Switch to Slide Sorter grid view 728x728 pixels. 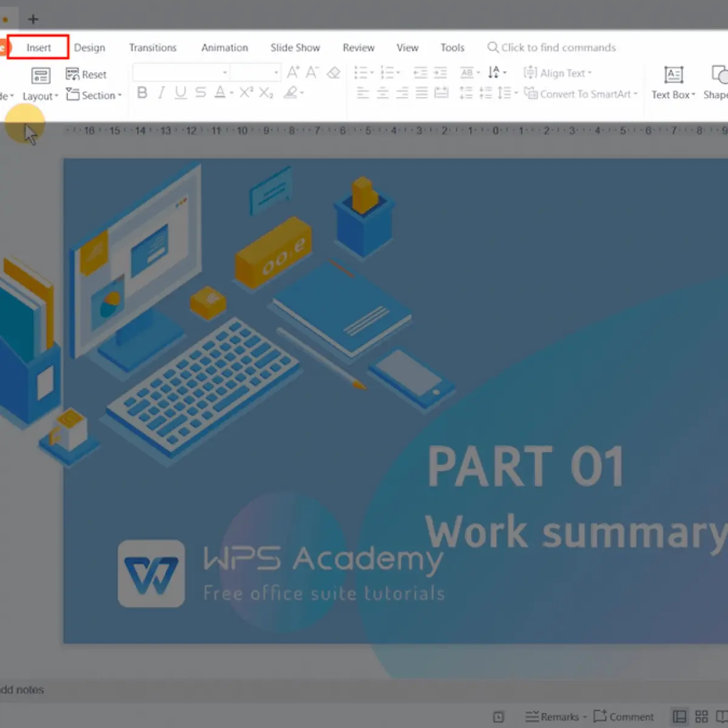[x=702, y=717]
